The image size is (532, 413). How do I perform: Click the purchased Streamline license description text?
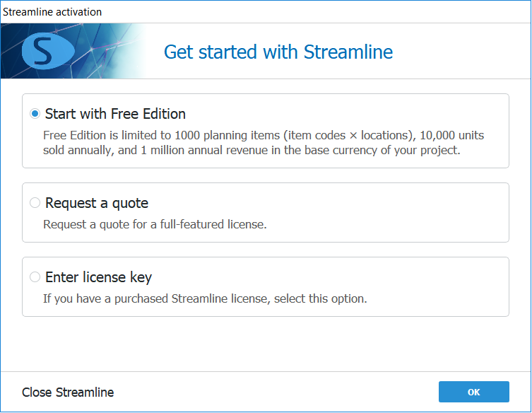(x=205, y=298)
